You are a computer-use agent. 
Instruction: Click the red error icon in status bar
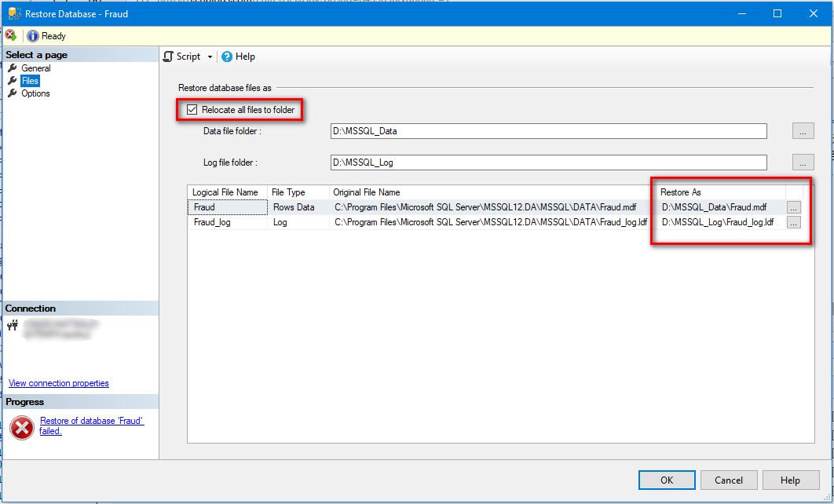pos(10,35)
